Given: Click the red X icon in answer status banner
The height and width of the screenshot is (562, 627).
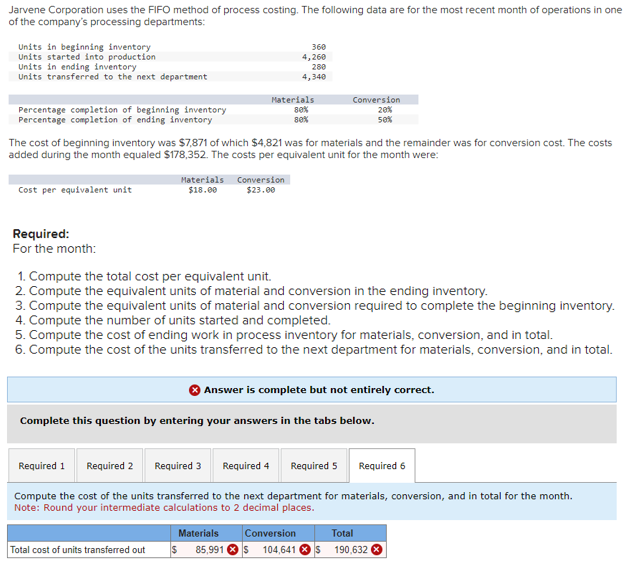Looking at the screenshot, I should (194, 390).
